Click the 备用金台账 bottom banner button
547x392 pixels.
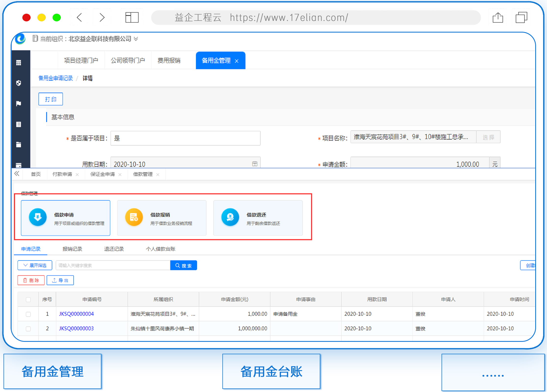point(271,371)
